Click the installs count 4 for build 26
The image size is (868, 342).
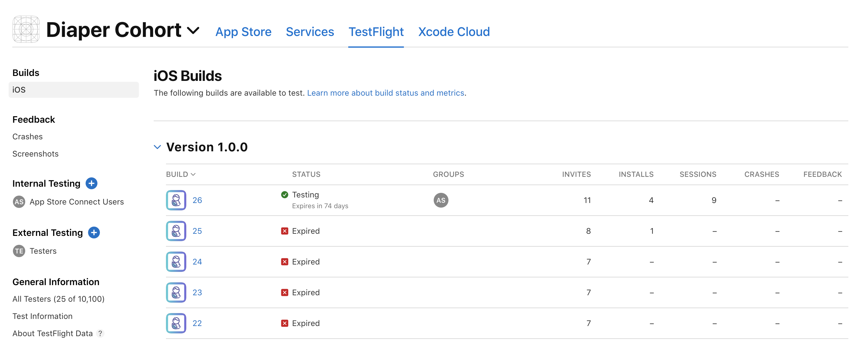[651, 200]
